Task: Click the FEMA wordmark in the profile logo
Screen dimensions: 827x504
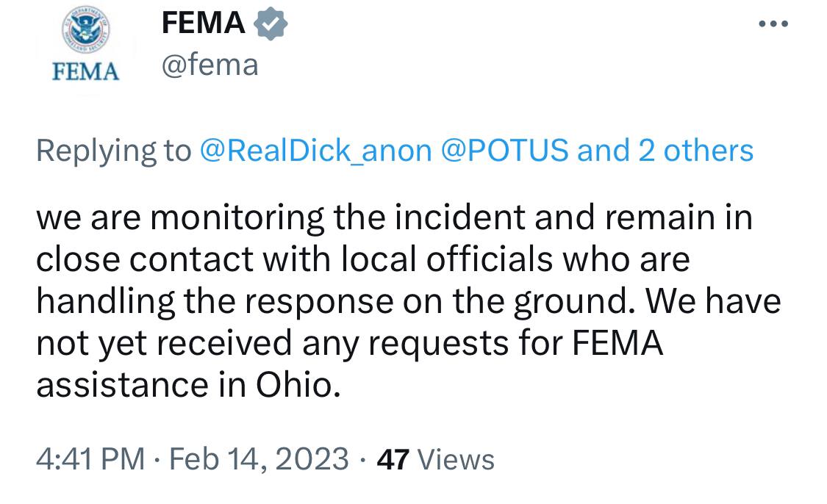Action: pyautogui.click(x=87, y=71)
